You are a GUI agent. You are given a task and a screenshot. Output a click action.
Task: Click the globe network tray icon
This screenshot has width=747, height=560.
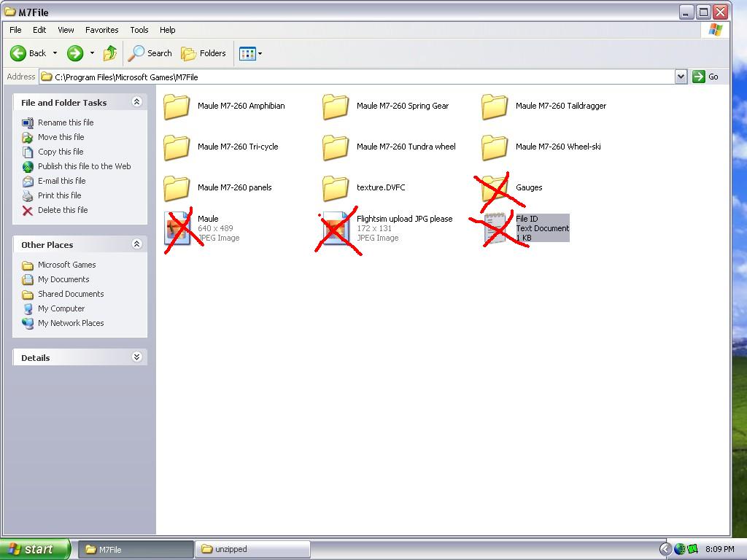click(x=680, y=550)
